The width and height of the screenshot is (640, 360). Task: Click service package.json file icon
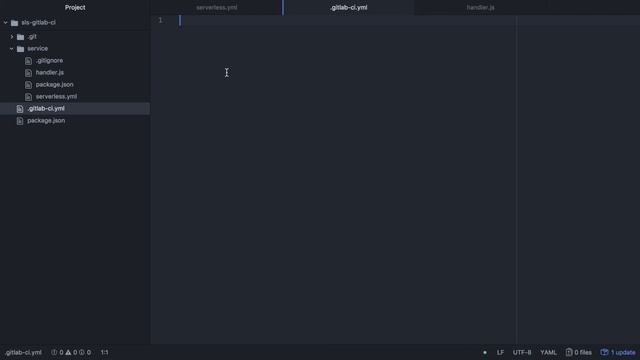point(28,85)
